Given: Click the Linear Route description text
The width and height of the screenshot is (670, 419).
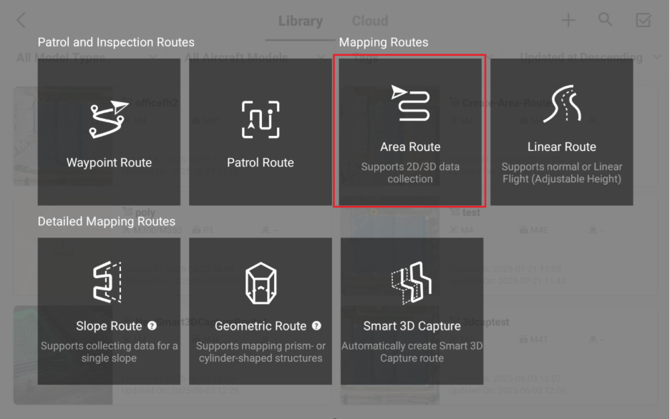Looking at the screenshot, I should point(561,172).
